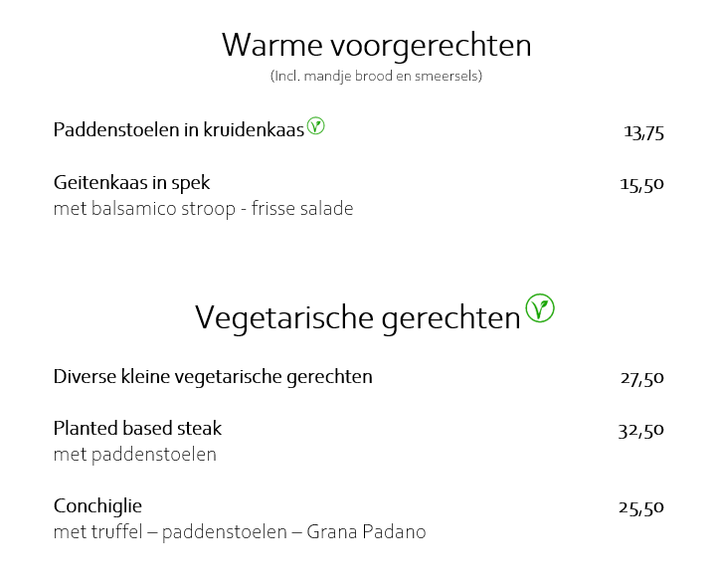717x588 pixels.
Task: Click 'met truffel' in the Conchiglie description
Action: coord(97,532)
